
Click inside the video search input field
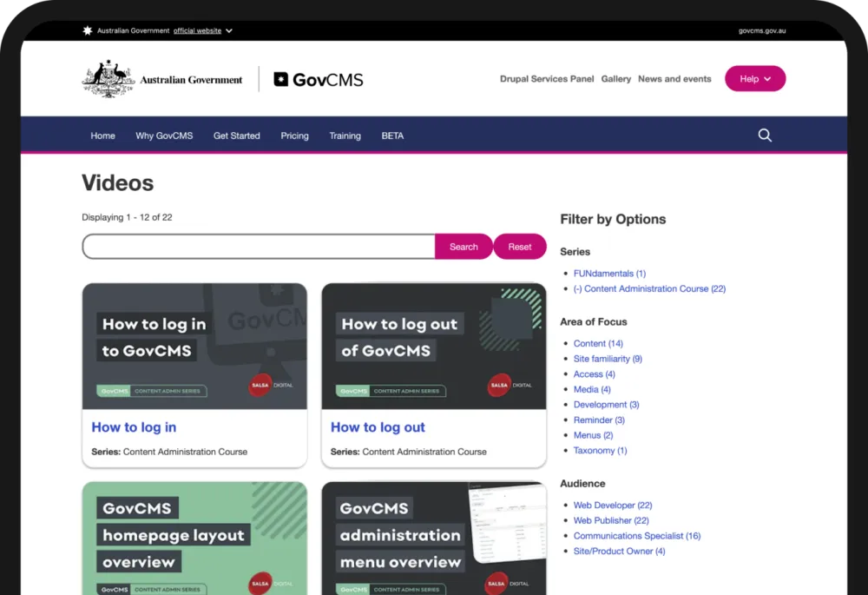[x=258, y=246]
